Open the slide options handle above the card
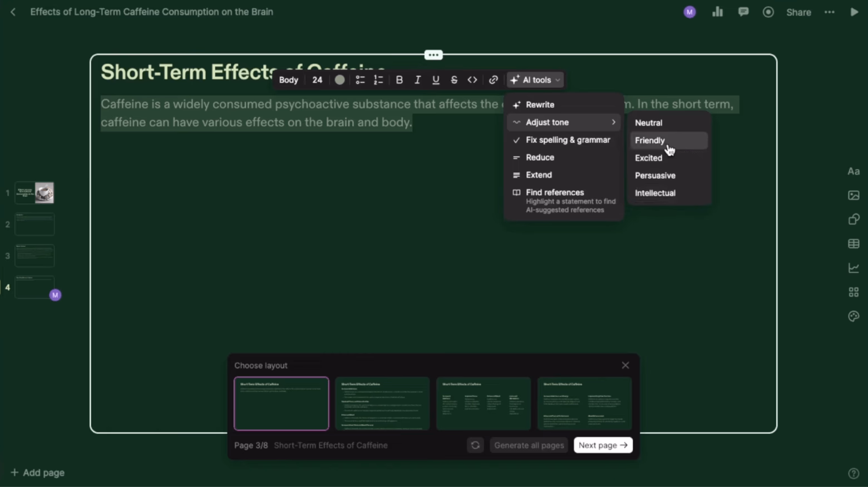This screenshot has height=487, width=868. [x=433, y=54]
